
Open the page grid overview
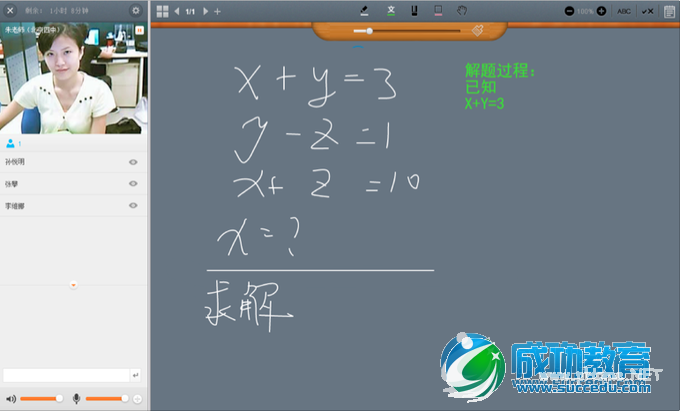point(162,10)
